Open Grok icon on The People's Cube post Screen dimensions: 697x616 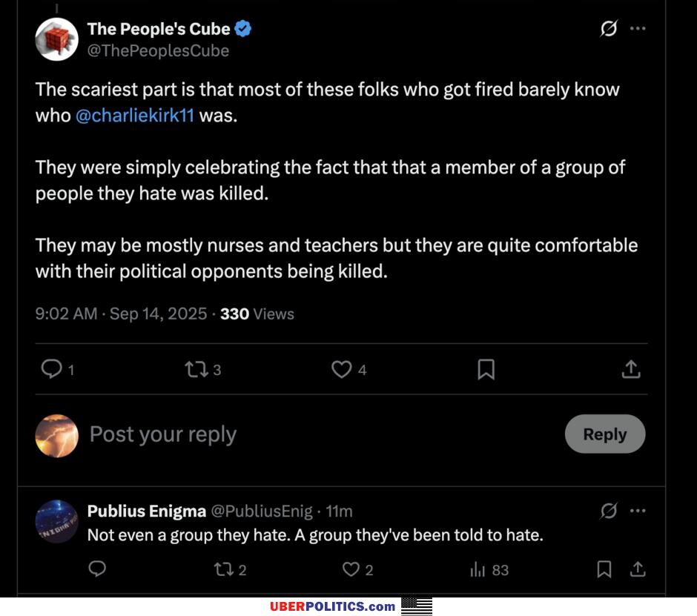[609, 29]
